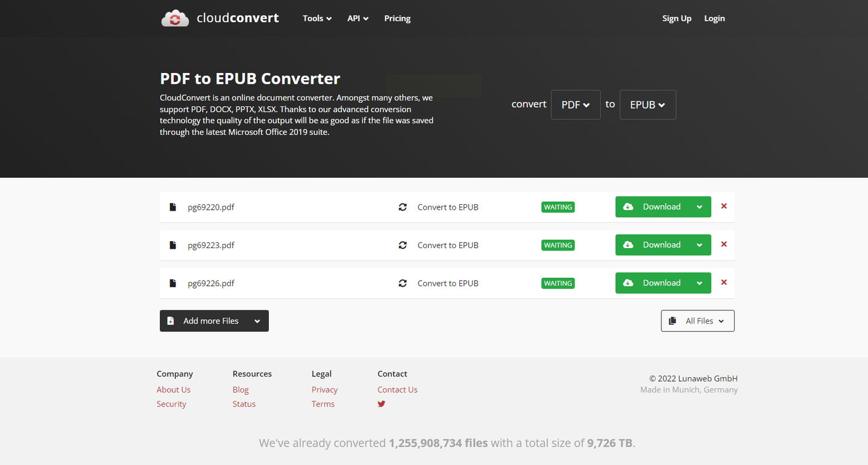This screenshot has width=868, height=465.
Task: Click the convert arrows icon in pg69220.pdf row
Action: coord(403,207)
